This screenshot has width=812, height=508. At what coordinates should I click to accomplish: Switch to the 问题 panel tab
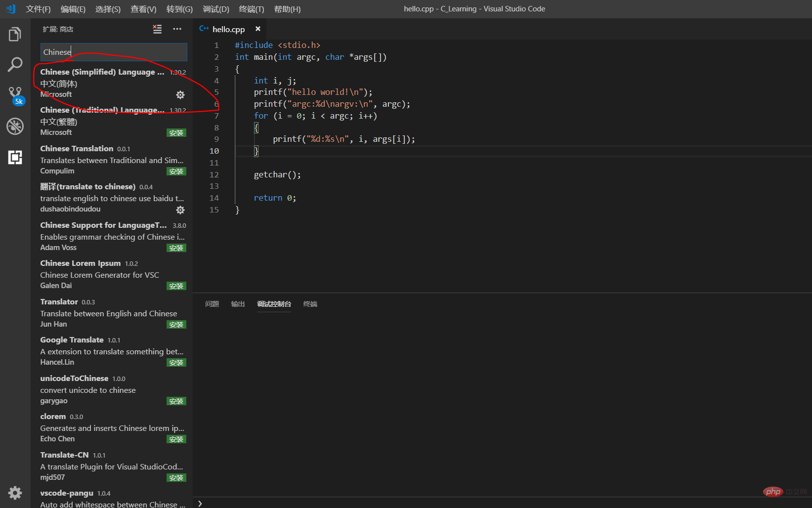click(x=212, y=304)
